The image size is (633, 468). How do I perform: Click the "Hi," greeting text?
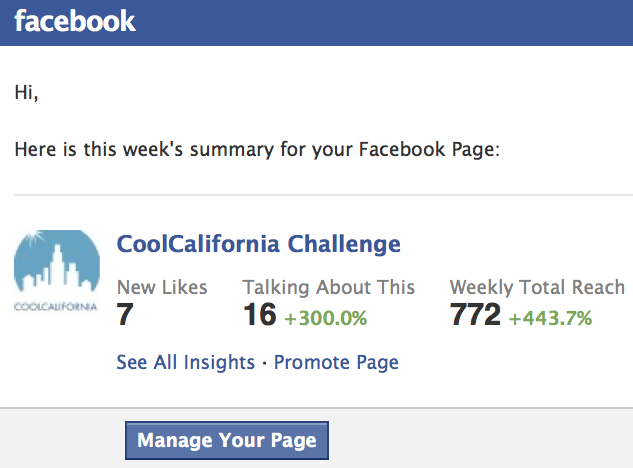[26, 93]
